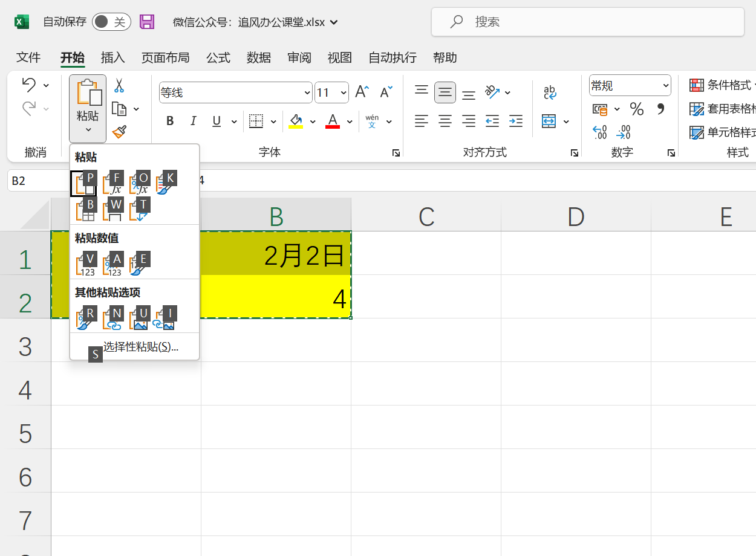Click the Percent Style button
This screenshot has width=756, height=556.
(x=636, y=109)
